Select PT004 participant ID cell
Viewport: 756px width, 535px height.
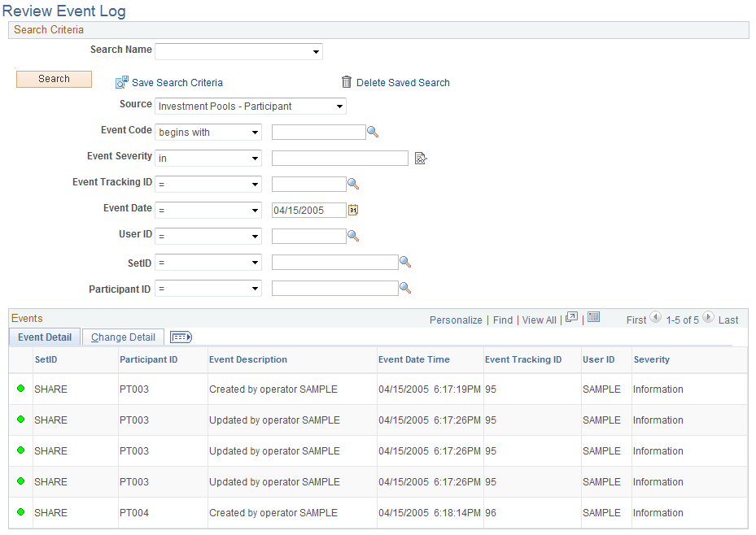[x=134, y=513]
